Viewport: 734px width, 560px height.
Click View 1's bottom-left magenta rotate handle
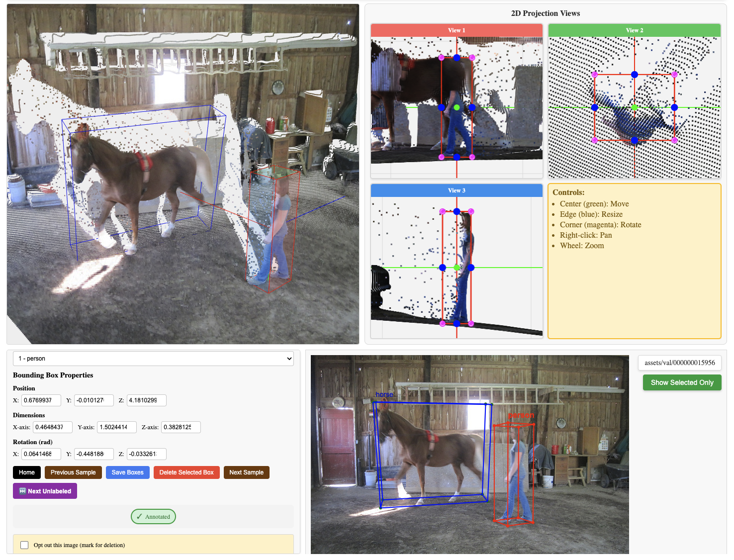click(441, 157)
